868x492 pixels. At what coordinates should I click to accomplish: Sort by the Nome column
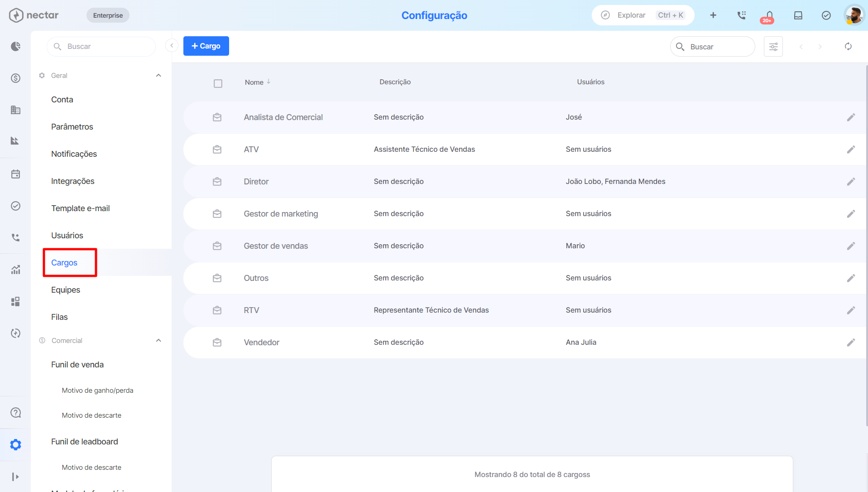(257, 82)
